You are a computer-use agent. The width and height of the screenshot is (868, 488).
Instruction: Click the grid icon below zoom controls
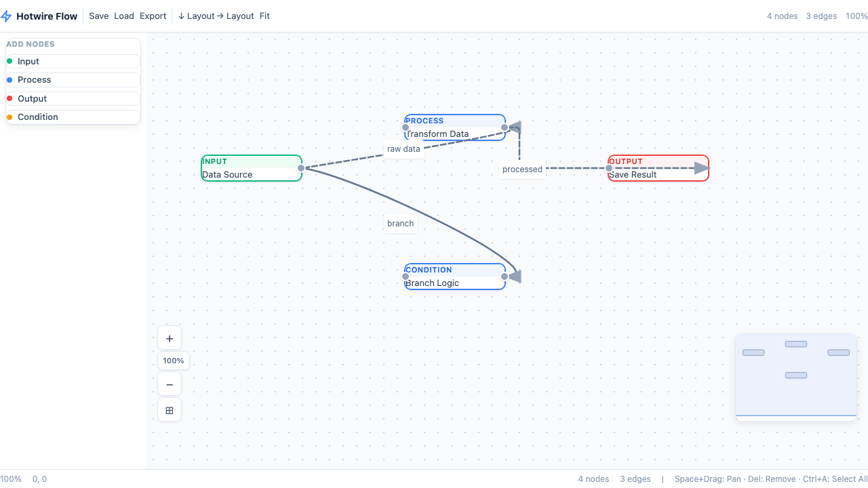pyautogui.click(x=170, y=410)
